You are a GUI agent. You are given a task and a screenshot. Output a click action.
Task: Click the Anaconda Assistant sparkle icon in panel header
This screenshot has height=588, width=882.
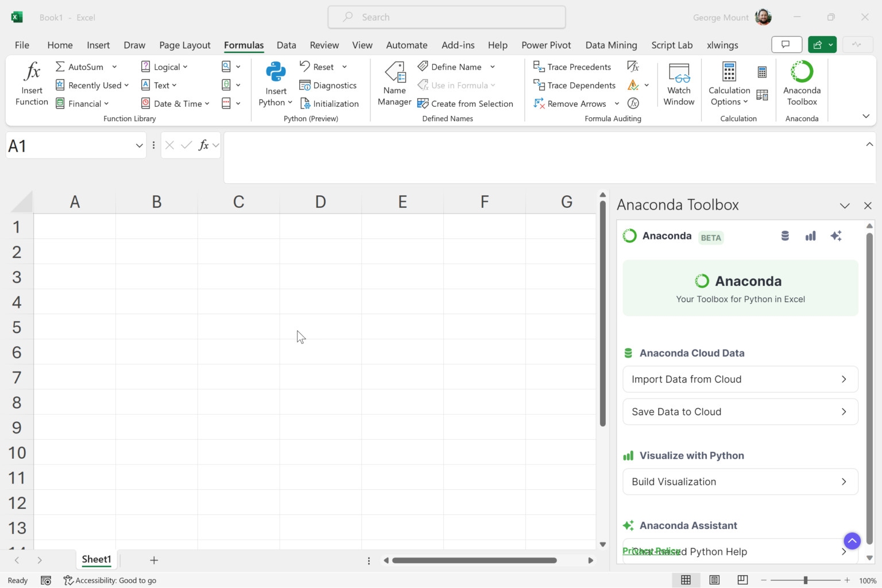[836, 236]
